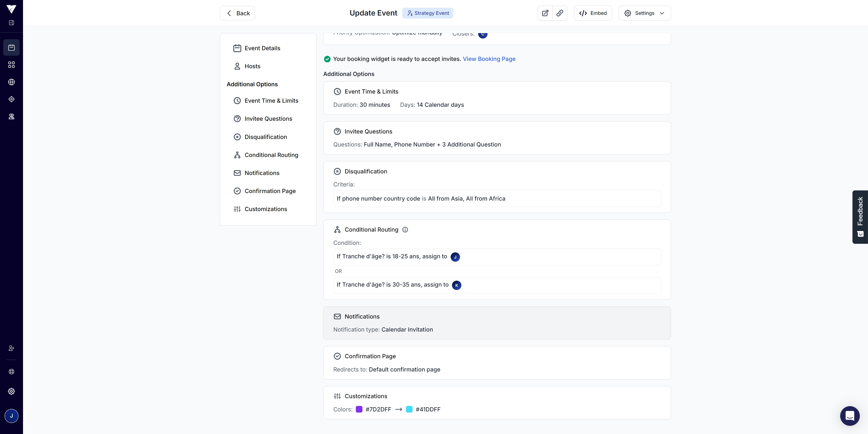
Task: Click the calendar icon in left sidebar
Action: click(11, 47)
